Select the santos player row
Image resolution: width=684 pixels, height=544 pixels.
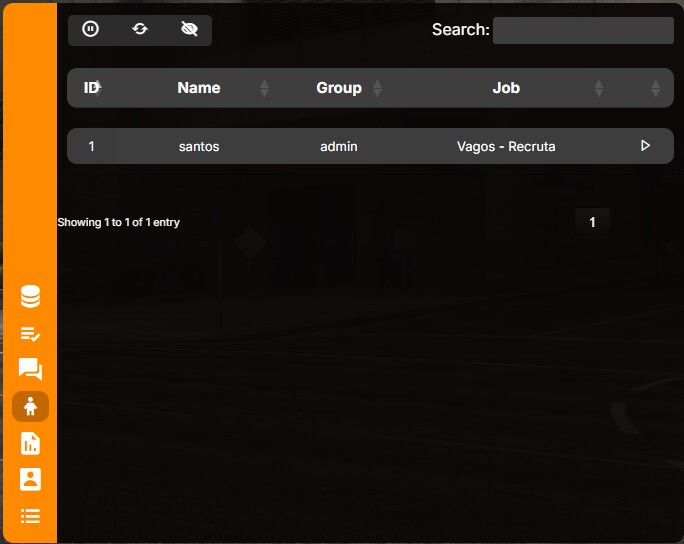coord(370,146)
